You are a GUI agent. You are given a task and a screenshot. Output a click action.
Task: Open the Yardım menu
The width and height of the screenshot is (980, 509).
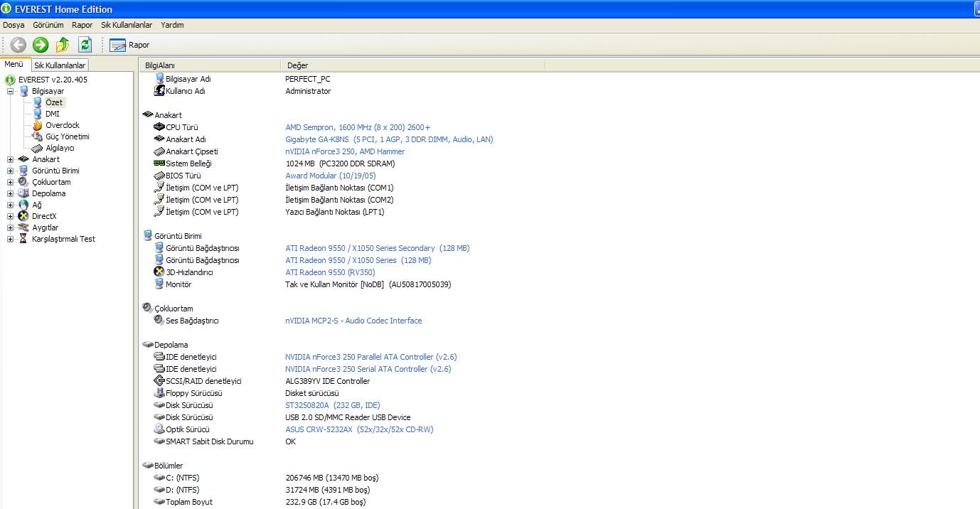point(172,25)
